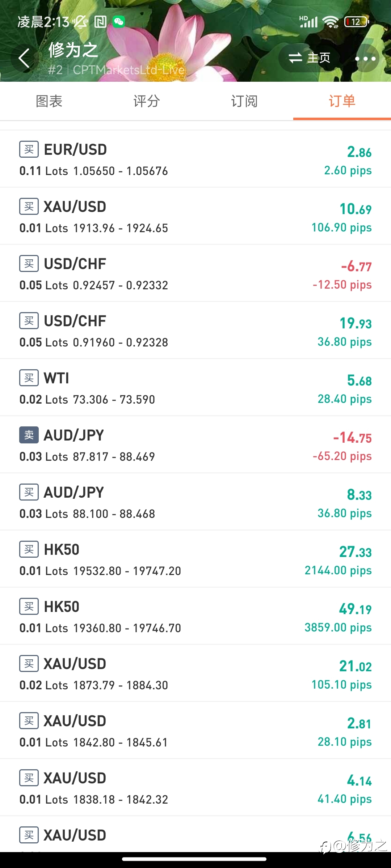Select the XAU/USD 1913.96 - 1924.65 order

[x=195, y=216]
